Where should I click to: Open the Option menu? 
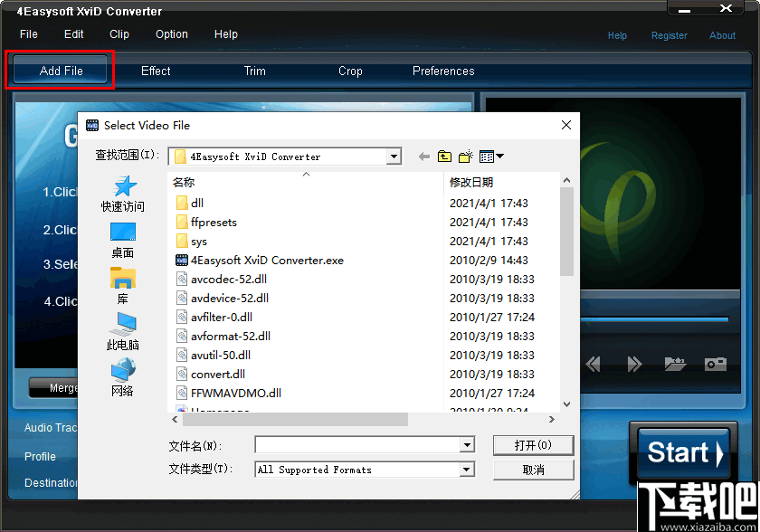[171, 34]
